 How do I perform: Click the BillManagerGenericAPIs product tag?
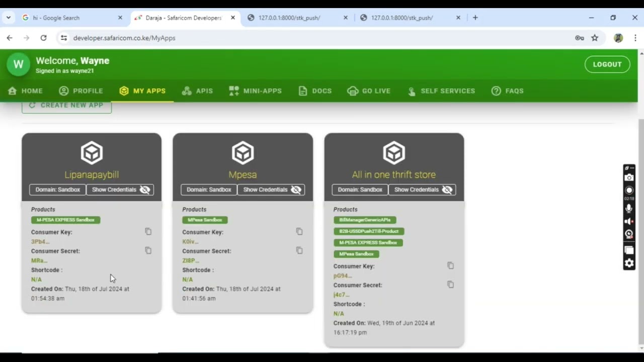365,220
